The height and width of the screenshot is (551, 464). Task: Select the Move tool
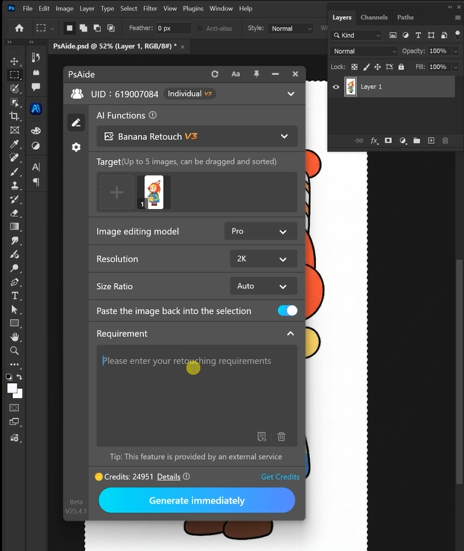(x=14, y=61)
